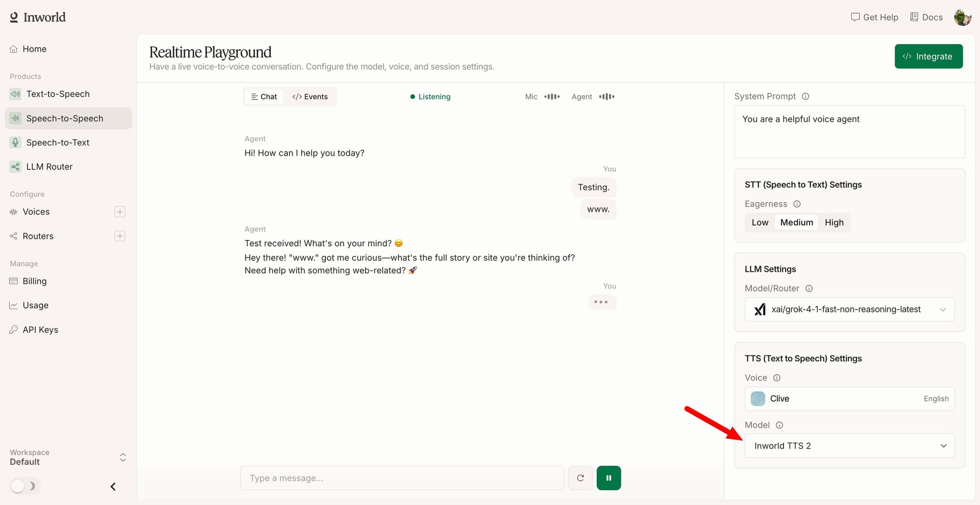Go to Usage page
Viewport: 980px width, 505px height.
[68, 305]
